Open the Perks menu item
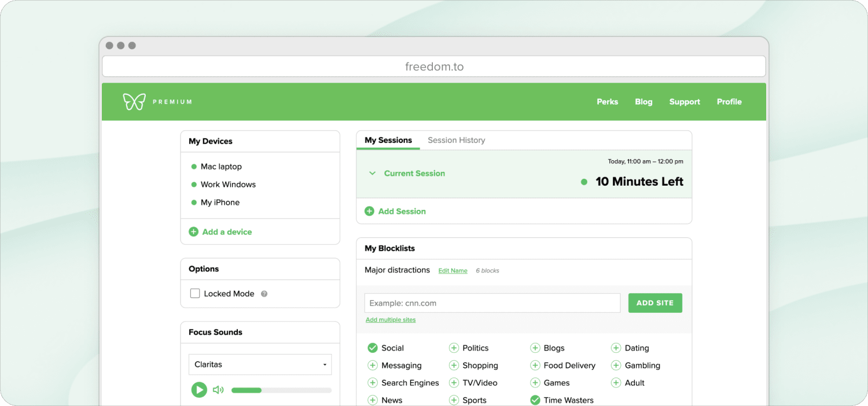Screen dimensions: 868x406 (608, 102)
